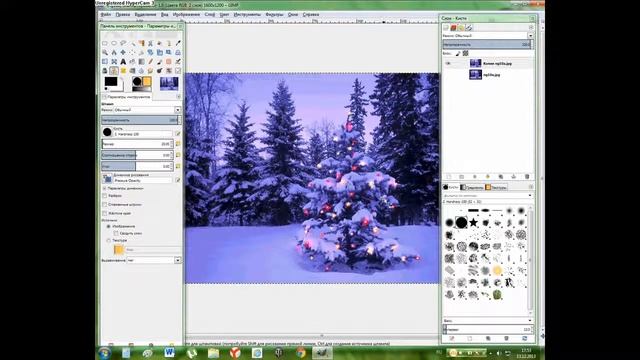Expand the Параметры динамики section

[104, 189]
